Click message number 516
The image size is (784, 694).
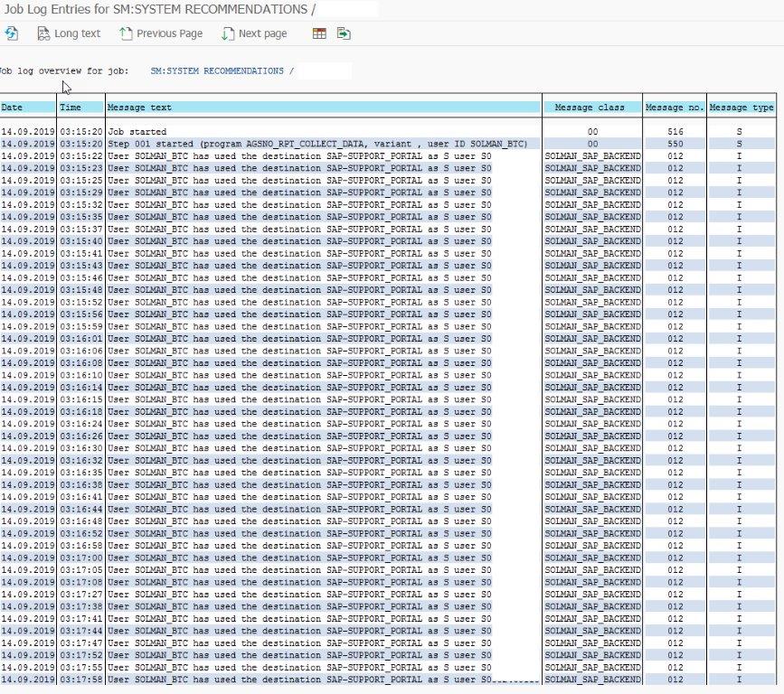pyautogui.click(x=675, y=132)
